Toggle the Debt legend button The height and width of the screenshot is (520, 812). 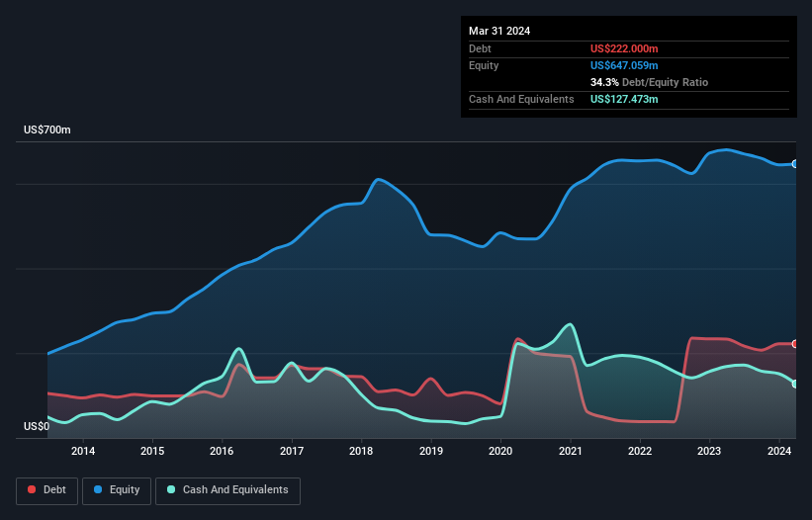tap(47, 490)
